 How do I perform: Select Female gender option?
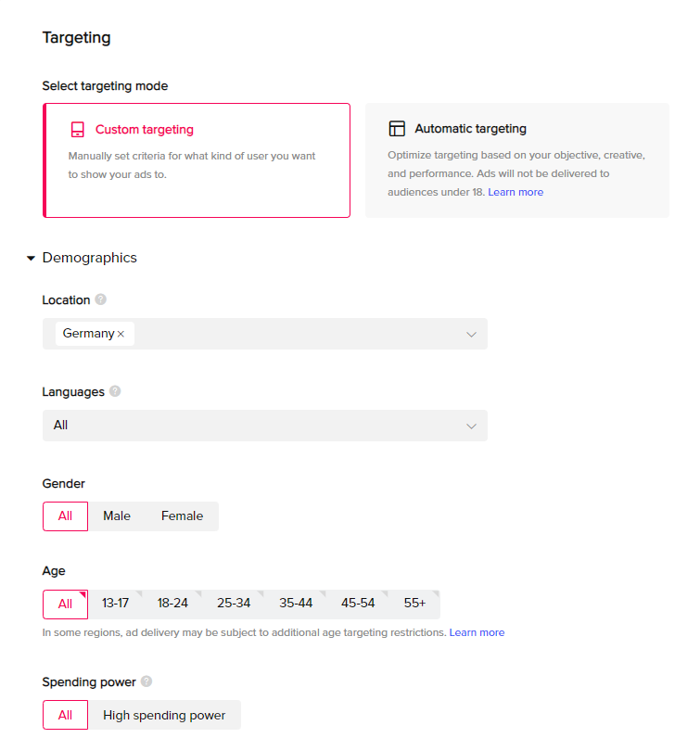(x=182, y=516)
